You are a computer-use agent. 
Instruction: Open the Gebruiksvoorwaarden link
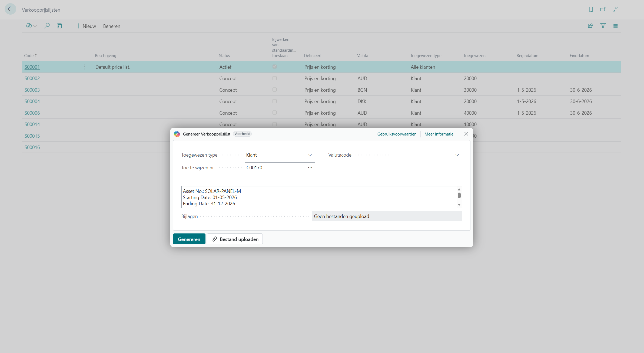(x=397, y=134)
